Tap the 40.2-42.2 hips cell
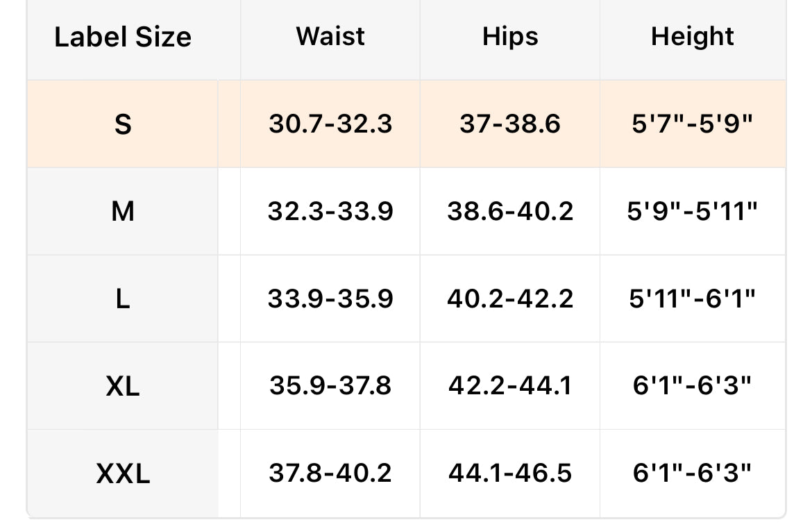 tap(510, 299)
